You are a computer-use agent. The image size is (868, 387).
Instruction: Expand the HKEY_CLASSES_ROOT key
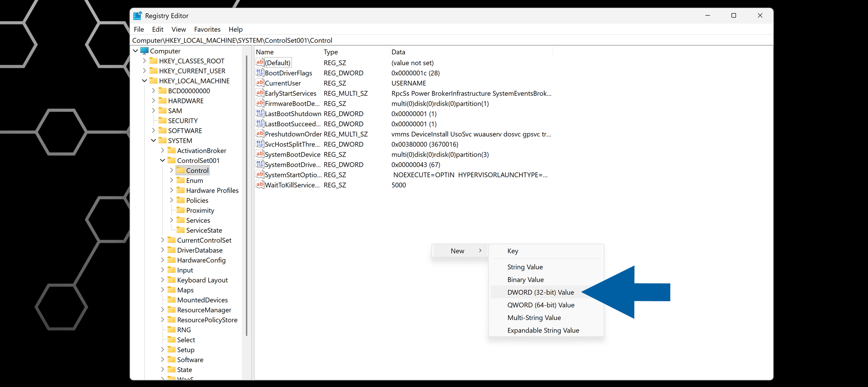[144, 61]
